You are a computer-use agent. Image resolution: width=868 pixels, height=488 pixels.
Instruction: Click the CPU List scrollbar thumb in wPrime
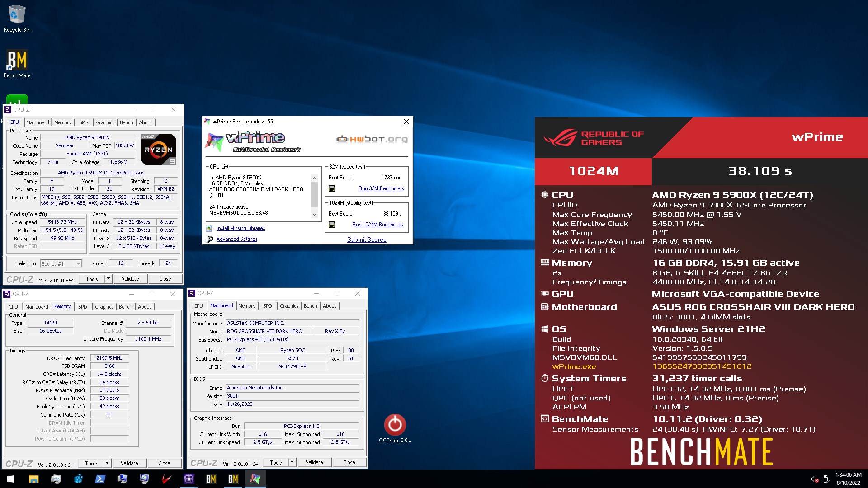[315, 194]
